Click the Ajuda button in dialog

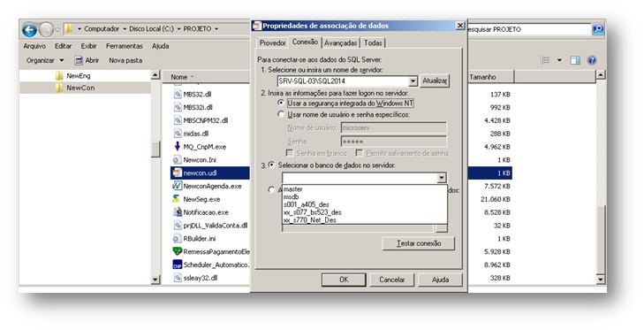pos(440,280)
